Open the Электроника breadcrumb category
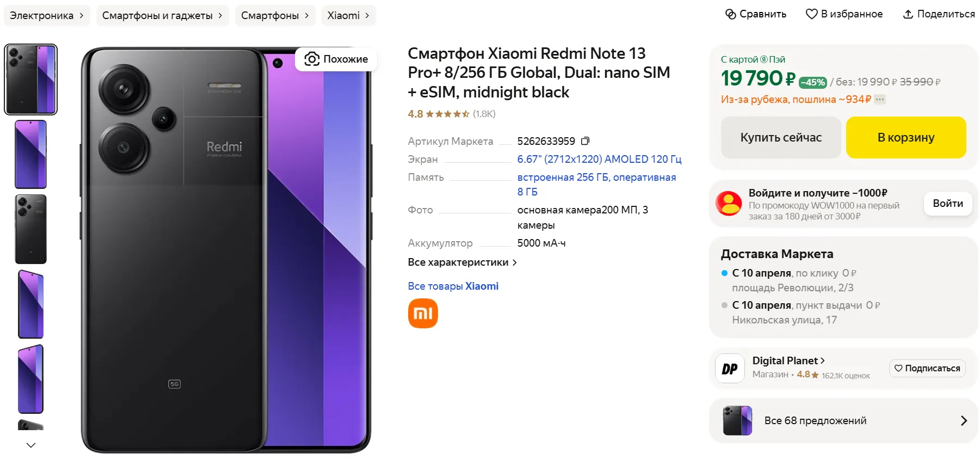Viewport: 980px width, 465px height. pos(47,15)
